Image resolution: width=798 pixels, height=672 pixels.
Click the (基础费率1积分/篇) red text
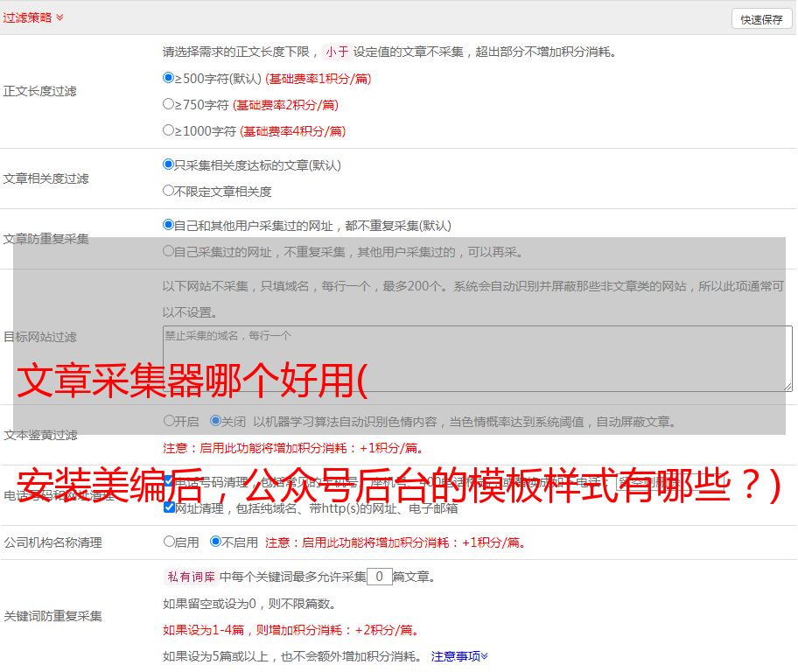[318, 79]
